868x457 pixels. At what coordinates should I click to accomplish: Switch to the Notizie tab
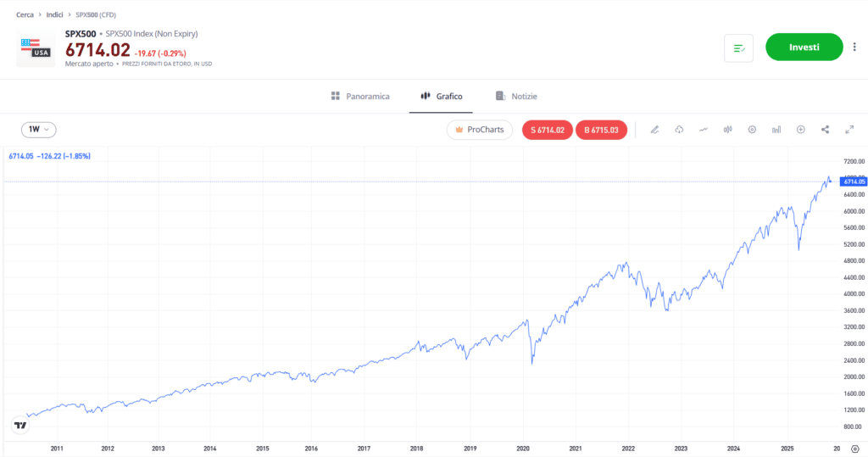[516, 97]
